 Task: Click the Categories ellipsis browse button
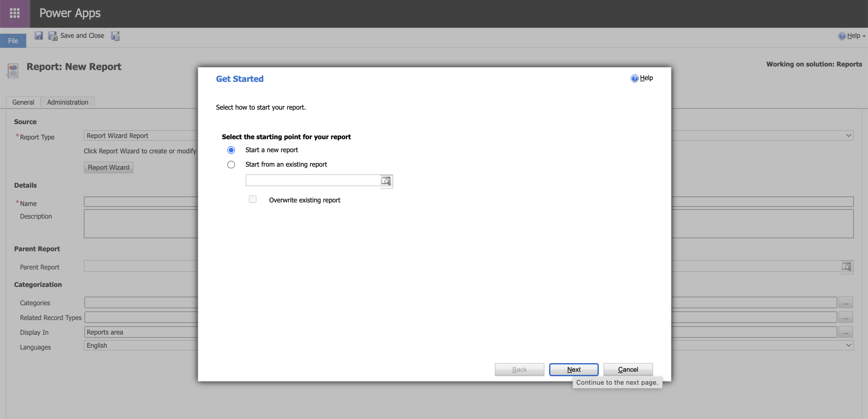[x=846, y=303]
